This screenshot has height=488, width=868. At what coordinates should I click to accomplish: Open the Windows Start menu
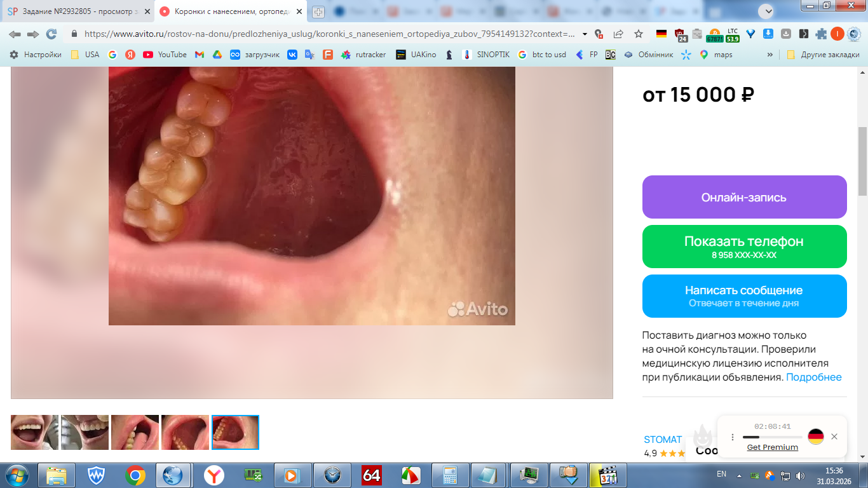coord(17,475)
